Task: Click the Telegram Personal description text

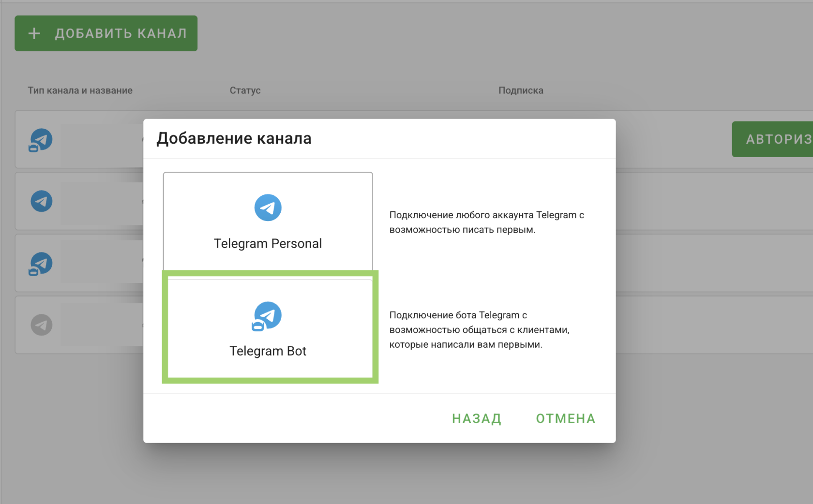Action: (486, 222)
